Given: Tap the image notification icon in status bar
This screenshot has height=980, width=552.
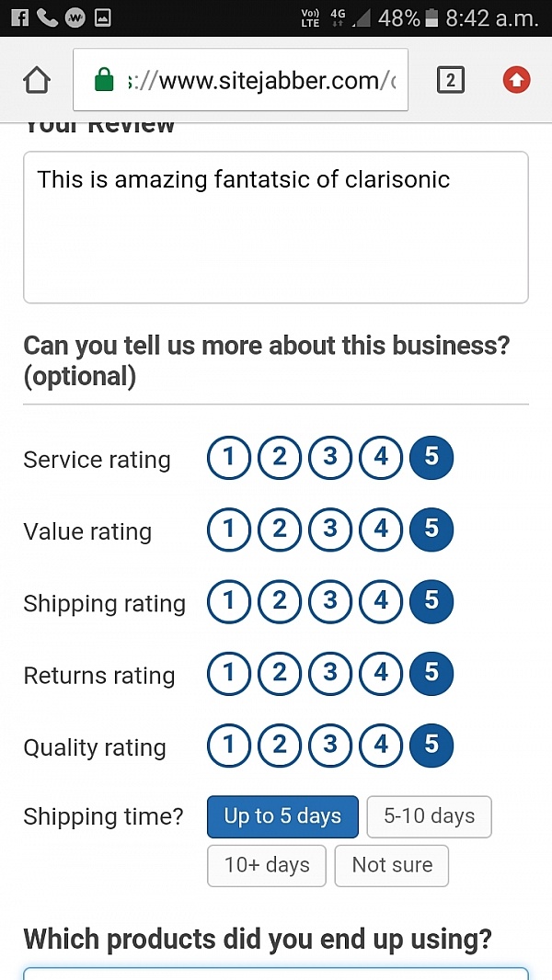Looking at the screenshot, I should pos(102,18).
